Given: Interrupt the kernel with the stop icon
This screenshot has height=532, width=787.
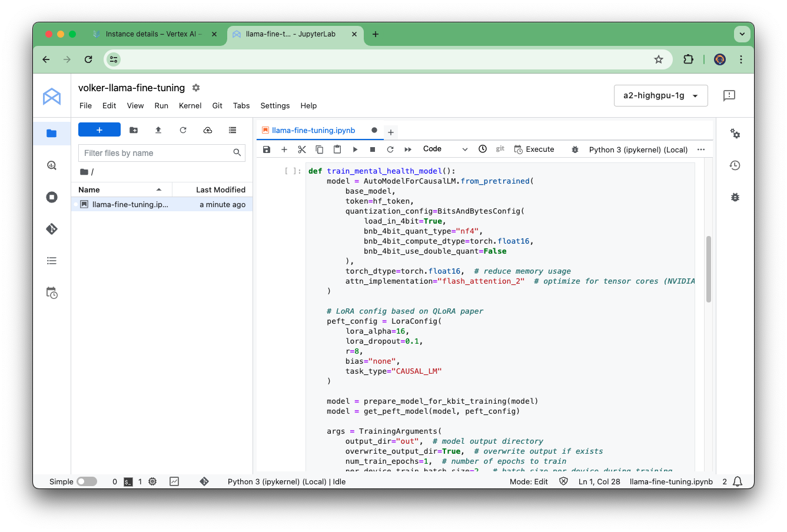Looking at the screenshot, I should point(372,149).
